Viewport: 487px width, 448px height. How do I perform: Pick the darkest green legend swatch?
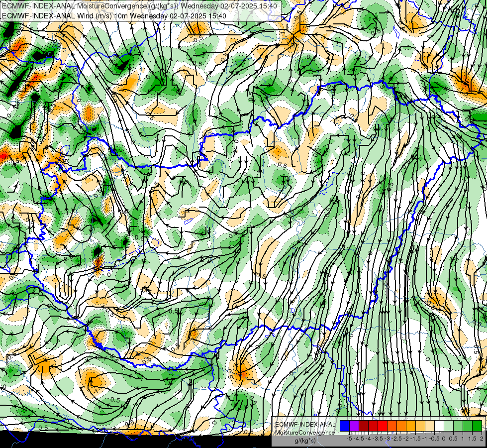pos(477,426)
